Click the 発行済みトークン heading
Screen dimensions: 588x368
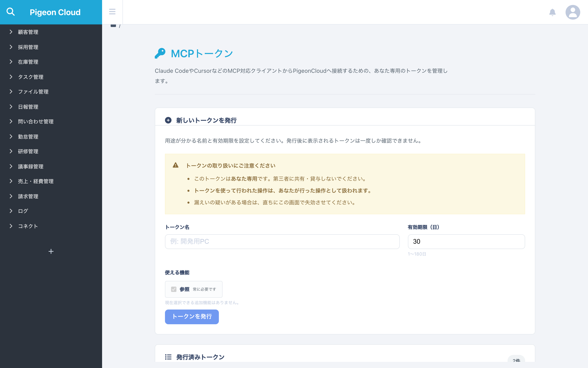pos(200,357)
